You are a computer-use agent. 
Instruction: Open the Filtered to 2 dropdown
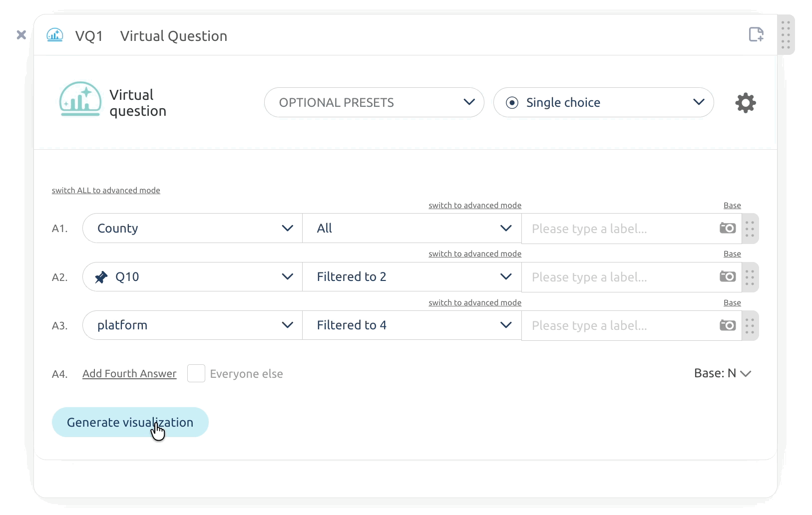click(x=412, y=276)
